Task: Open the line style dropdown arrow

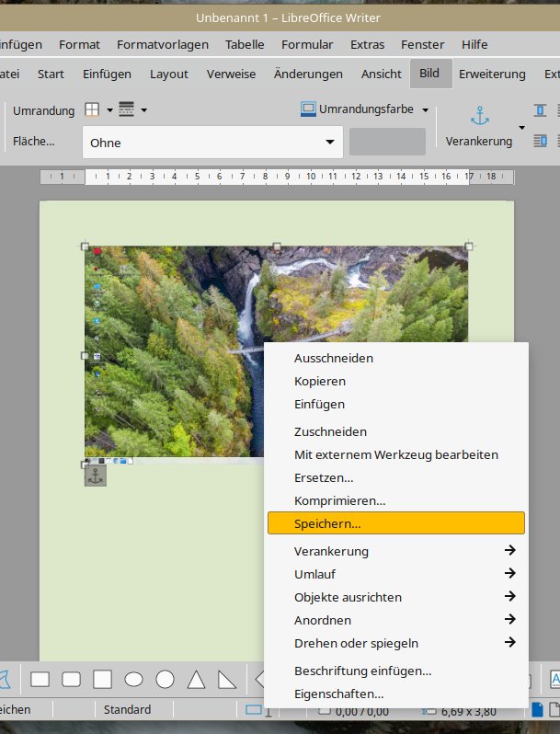Action: click(x=144, y=110)
